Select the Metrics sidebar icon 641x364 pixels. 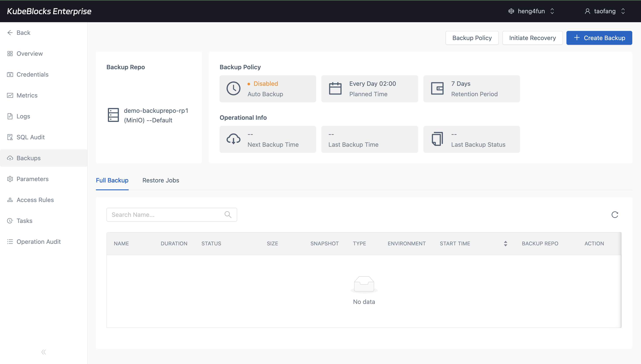click(10, 95)
